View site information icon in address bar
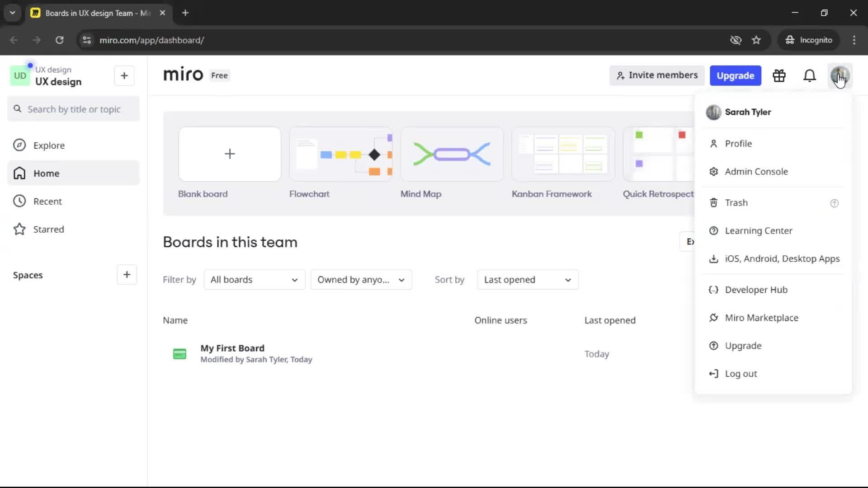This screenshot has width=868, height=488. tap(87, 40)
